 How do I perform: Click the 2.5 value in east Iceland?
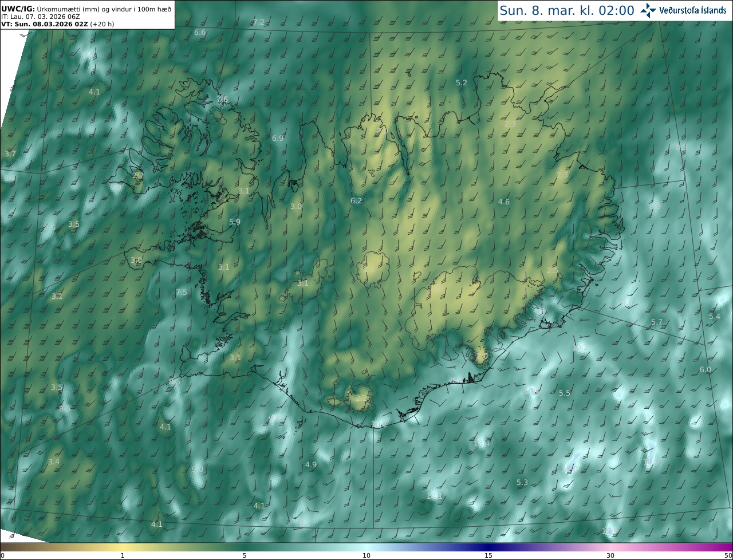[553, 270]
